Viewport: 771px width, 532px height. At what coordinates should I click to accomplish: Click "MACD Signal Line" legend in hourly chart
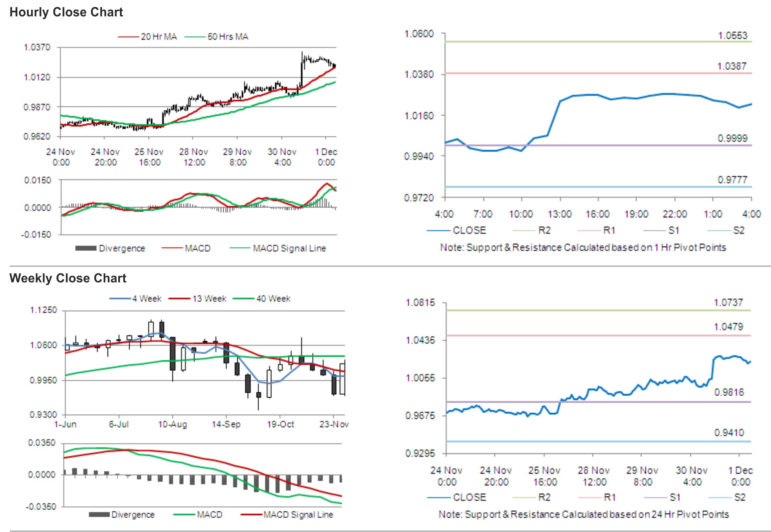click(x=289, y=248)
